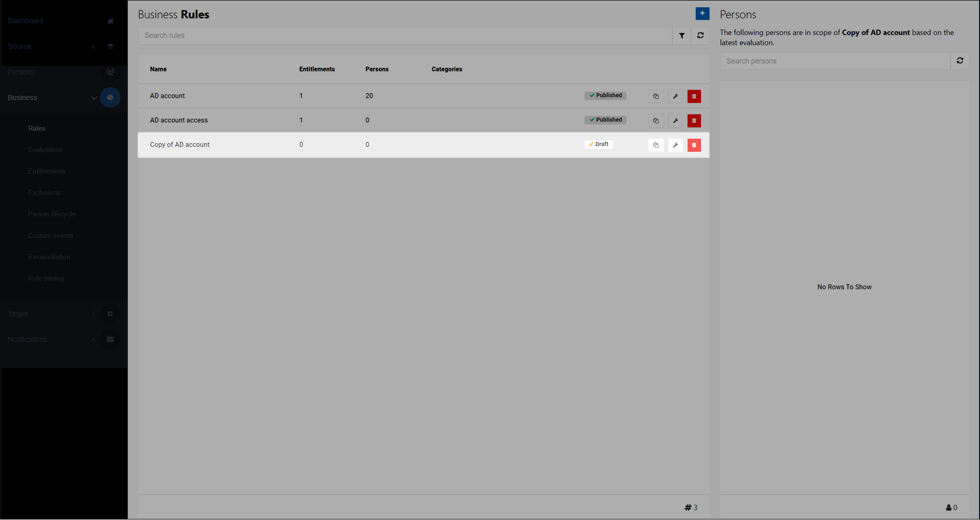Screen dimensions: 980x520
Task: Open the Rule mining page
Action: 46,279
